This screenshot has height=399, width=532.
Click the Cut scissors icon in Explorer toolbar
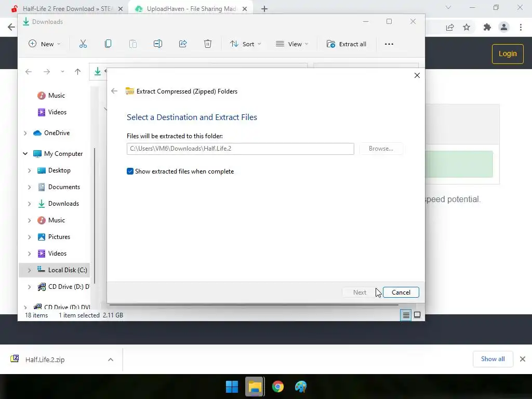click(x=83, y=44)
